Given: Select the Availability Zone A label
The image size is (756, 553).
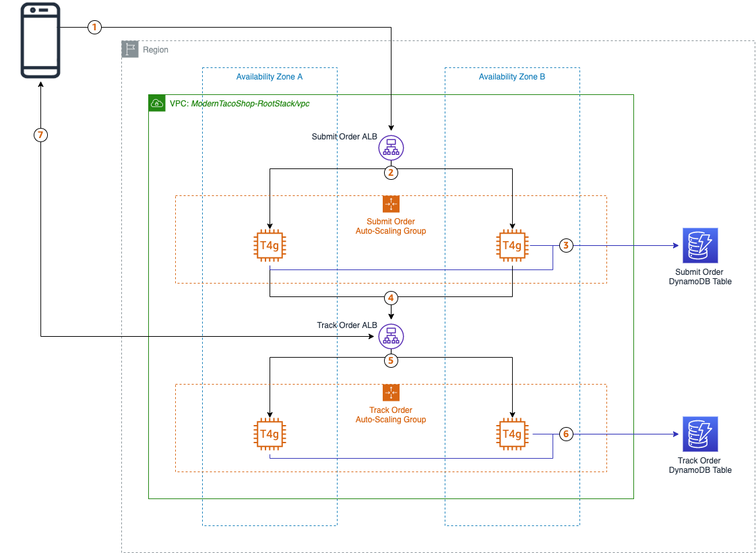Looking at the screenshot, I should point(270,77).
